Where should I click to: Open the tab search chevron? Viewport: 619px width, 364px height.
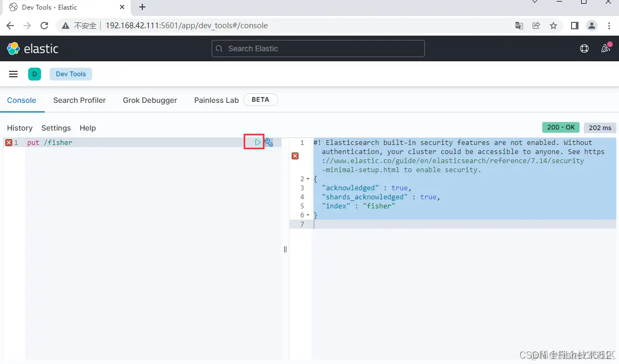click(x=535, y=2)
